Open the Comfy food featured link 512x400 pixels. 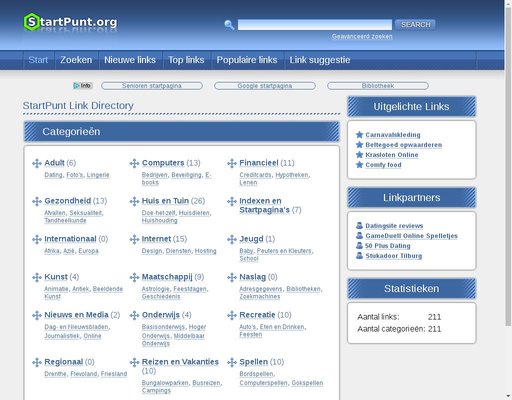tap(383, 165)
